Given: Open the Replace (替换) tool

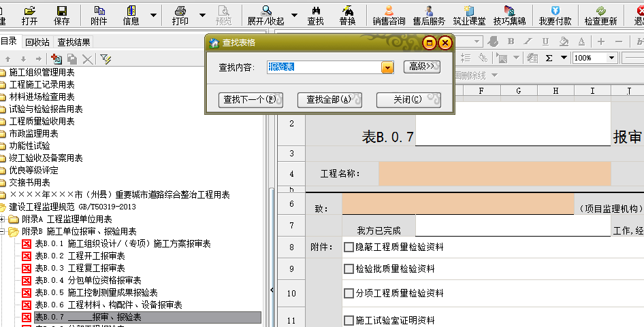Looking at the screenshot, I should tap(347, 14).
